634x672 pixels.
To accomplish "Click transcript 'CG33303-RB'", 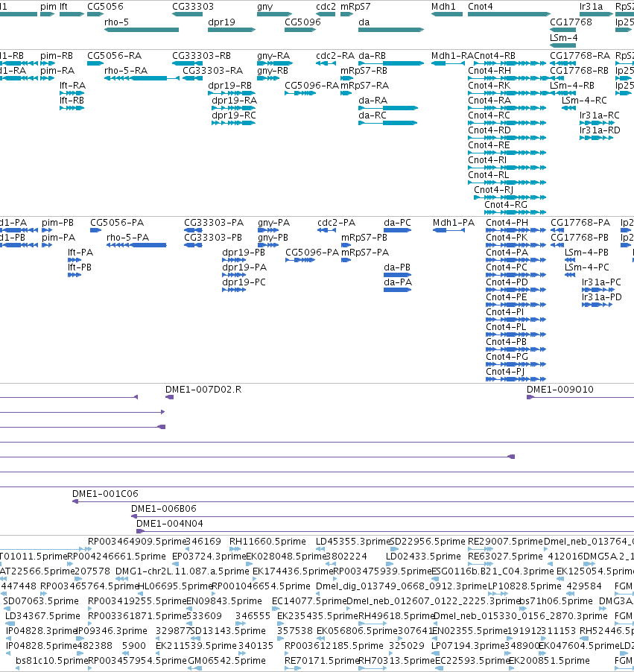I will tap(201, 56).
